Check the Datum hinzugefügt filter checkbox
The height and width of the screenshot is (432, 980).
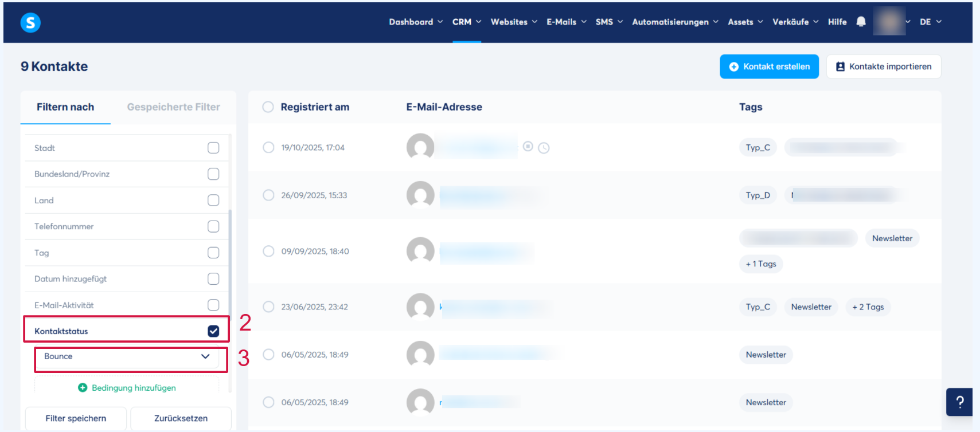coord(213,279)
